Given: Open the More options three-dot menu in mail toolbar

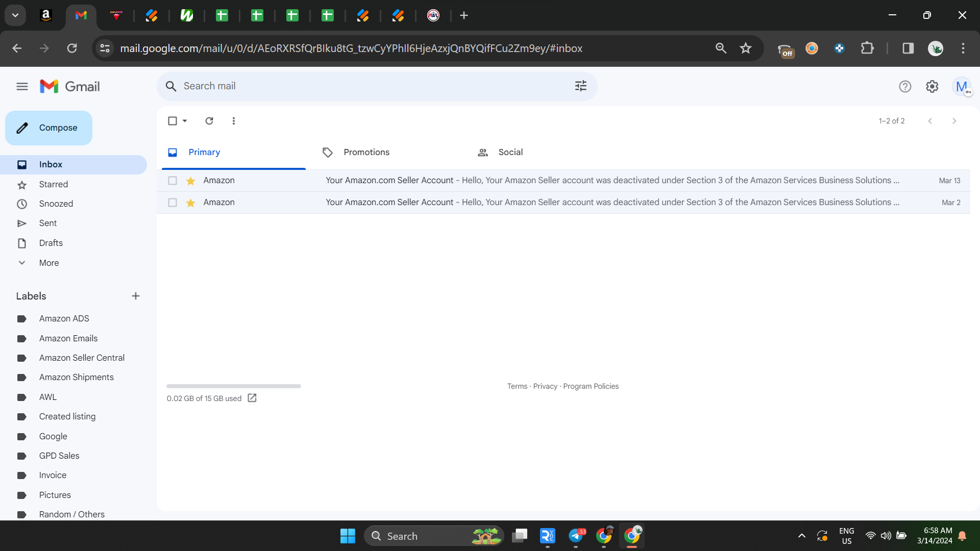Looking at the screenshot, I should pyautogui.click(x=234, y=121).
